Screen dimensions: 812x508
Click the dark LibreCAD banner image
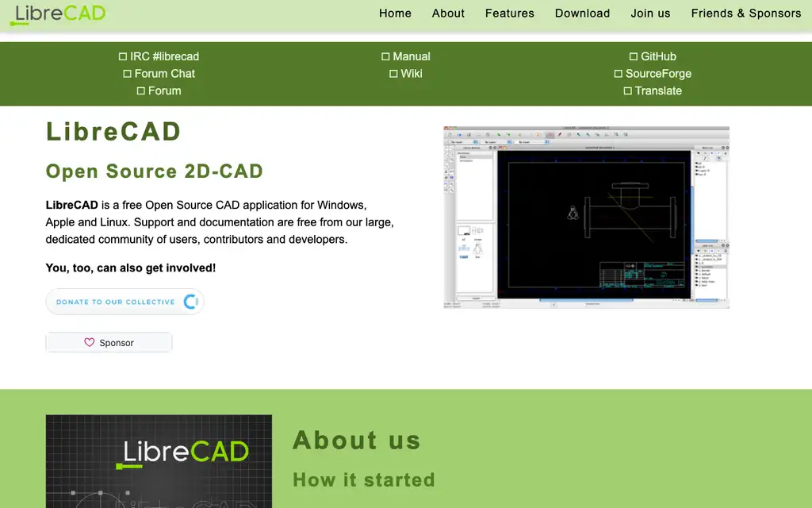pyautogui.click(x=159, y=461)
